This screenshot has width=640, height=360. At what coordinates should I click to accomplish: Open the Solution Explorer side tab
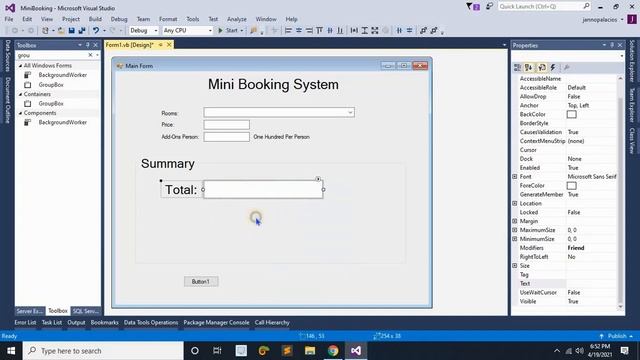point(632,60)
